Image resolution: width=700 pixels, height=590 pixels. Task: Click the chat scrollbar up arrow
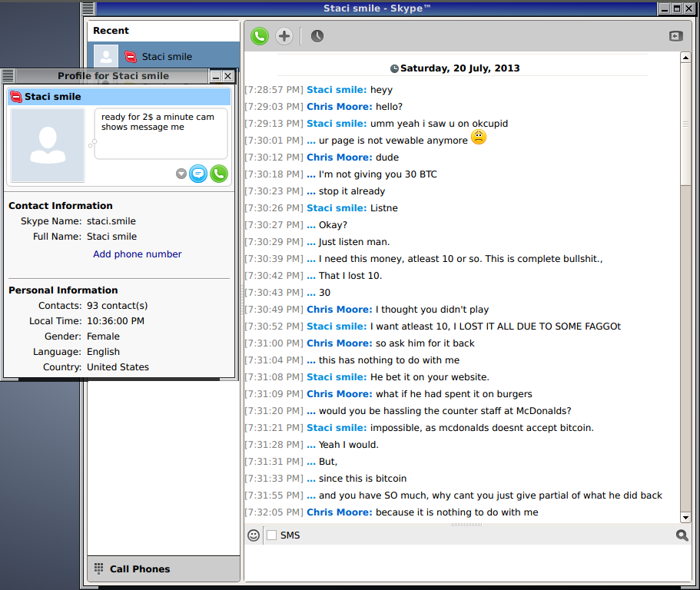685,57
